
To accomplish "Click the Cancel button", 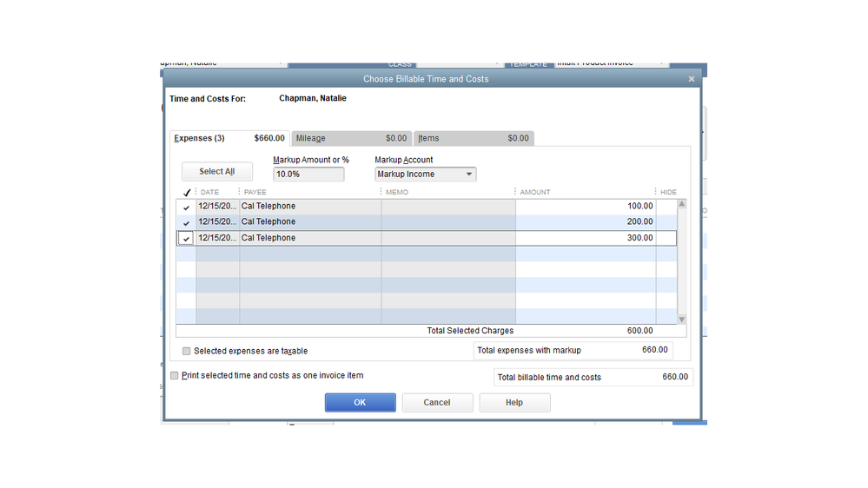I will [x=437, y=403].
